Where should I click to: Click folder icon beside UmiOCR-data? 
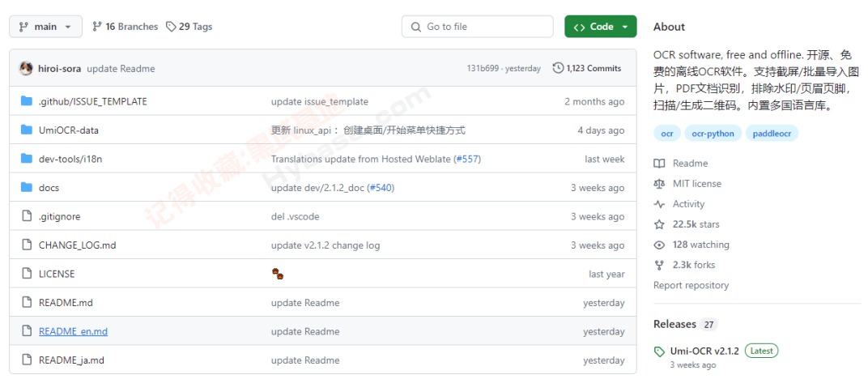27,130
